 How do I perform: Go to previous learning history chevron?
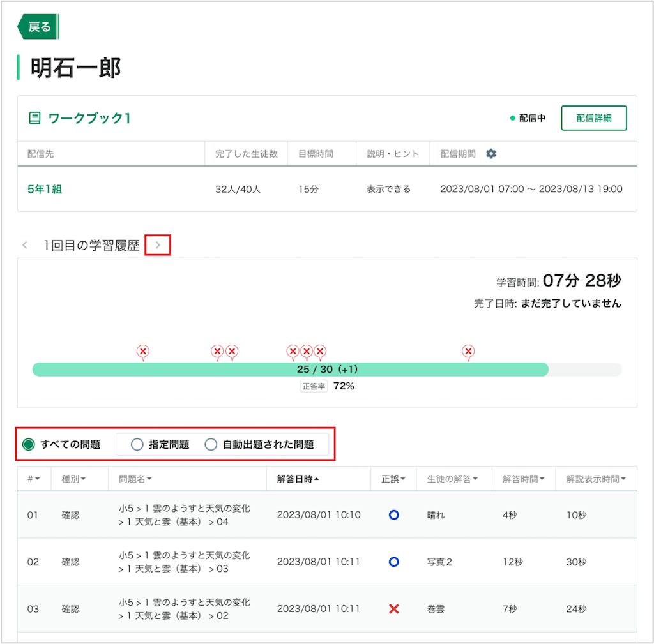click(25, 245)
